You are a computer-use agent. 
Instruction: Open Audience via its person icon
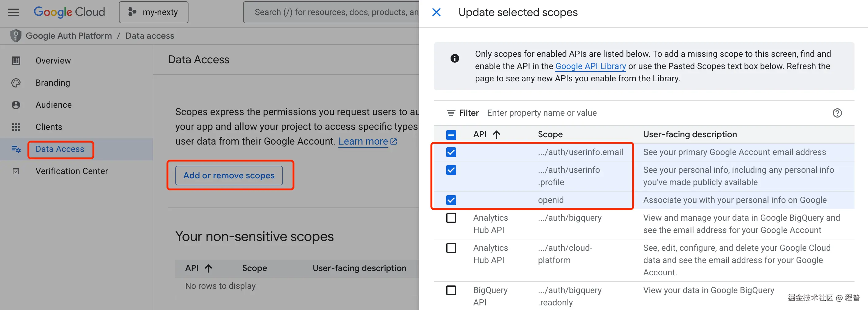[x=16, y=105]
